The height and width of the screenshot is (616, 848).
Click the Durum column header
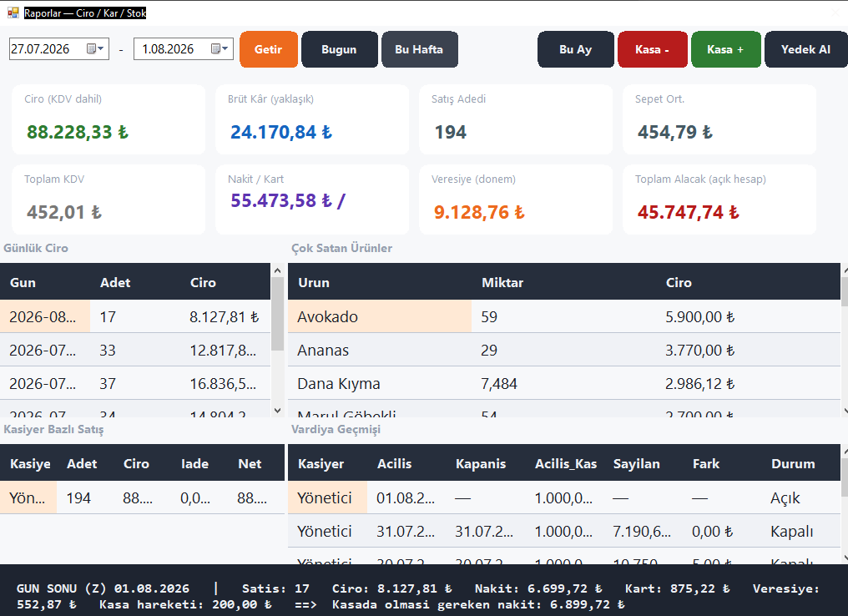pyautogui.click(x=793, y=463)
